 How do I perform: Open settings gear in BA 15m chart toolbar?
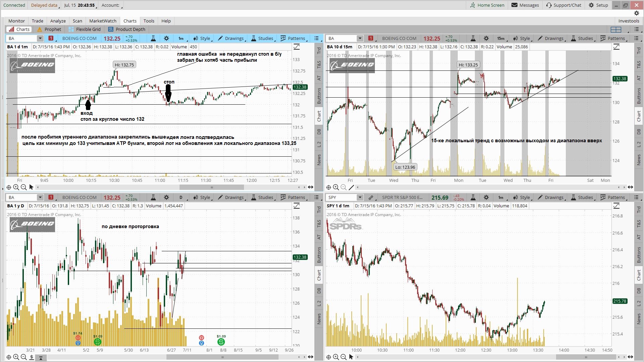(x=486, y=38)
